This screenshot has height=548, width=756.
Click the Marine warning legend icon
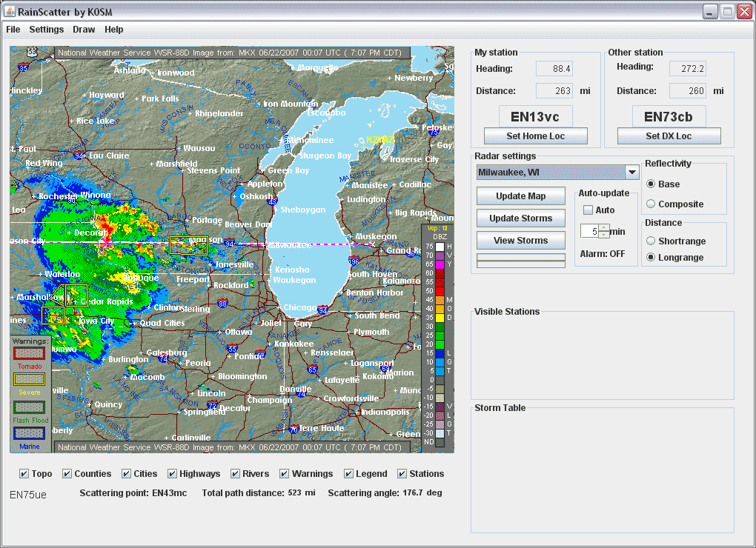tap(30, 432)
